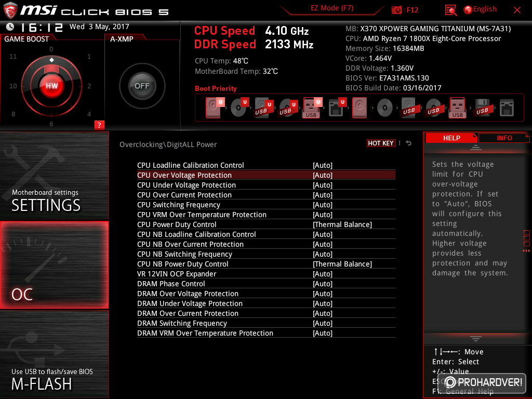The height and width of the screenshot is (399, 532).
Task: Select the legacy hard disk boot icon
Action: coord(360,108)
